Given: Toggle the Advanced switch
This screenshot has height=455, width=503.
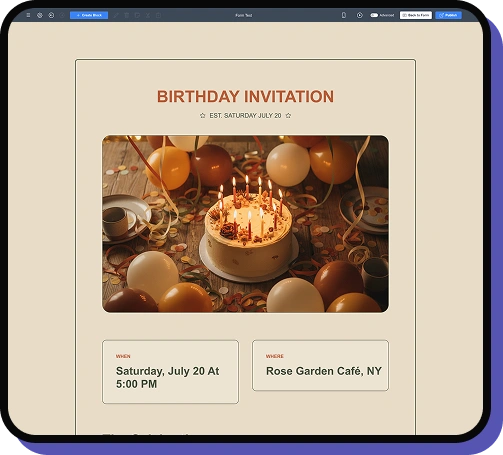Looking at the screenshot, I should point(374,15).
